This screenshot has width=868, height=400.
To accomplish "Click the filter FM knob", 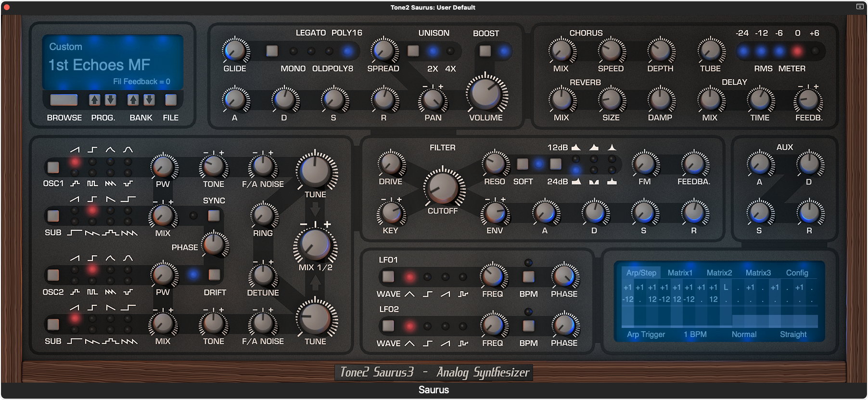I will coord(645,163).
